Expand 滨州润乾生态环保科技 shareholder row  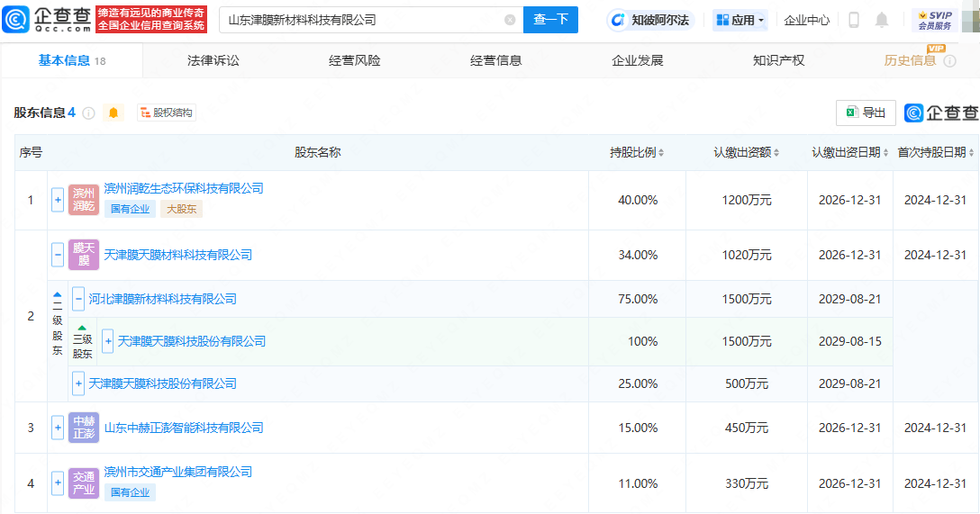58,200
